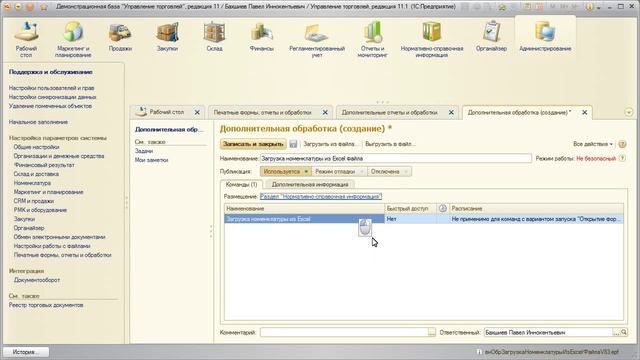
Task: Open the Закупки section
Action: coord(167,37)
